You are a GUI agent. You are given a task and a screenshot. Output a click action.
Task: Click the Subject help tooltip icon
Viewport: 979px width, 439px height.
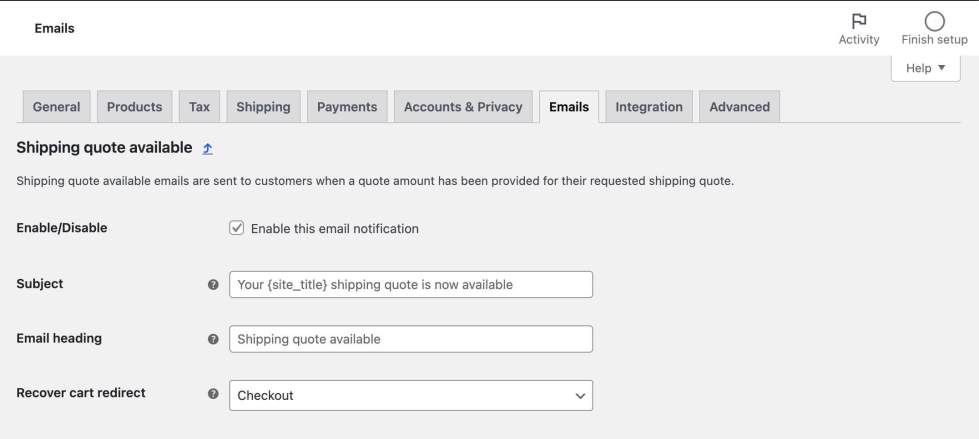(213, 285)
